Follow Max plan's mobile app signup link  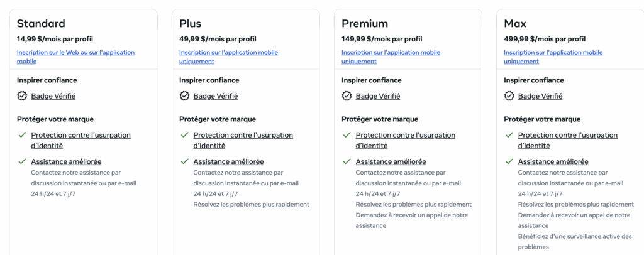tap(553, 53)
